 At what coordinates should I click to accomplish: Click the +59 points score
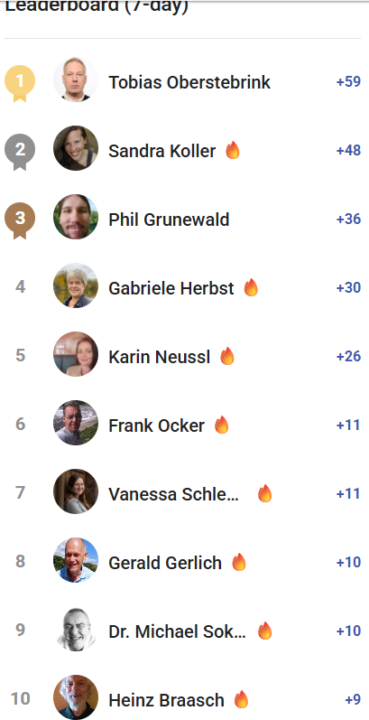click(x=348, y=82)
